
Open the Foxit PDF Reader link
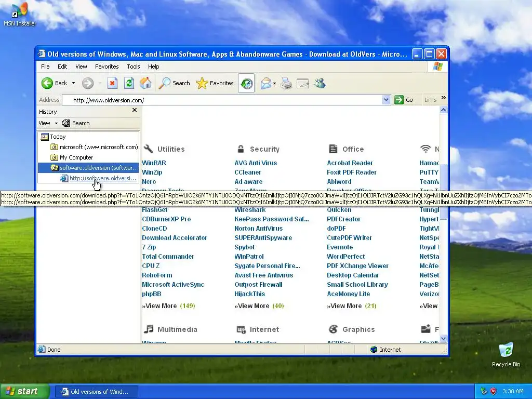352,172
